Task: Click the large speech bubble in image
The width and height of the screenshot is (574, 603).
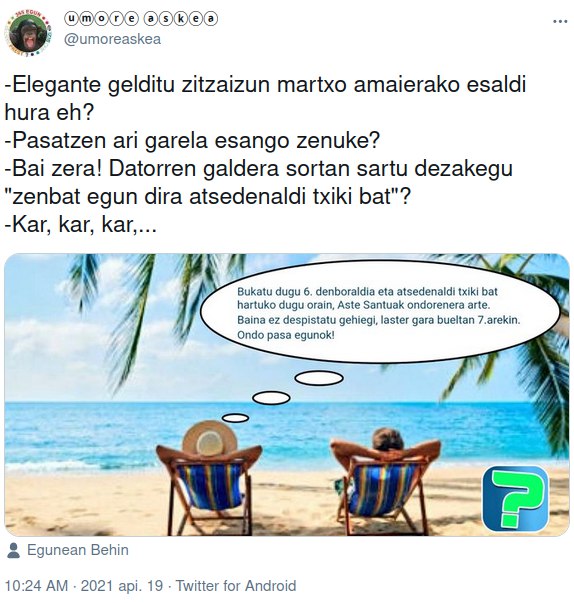Action: (x=379, y=312)
